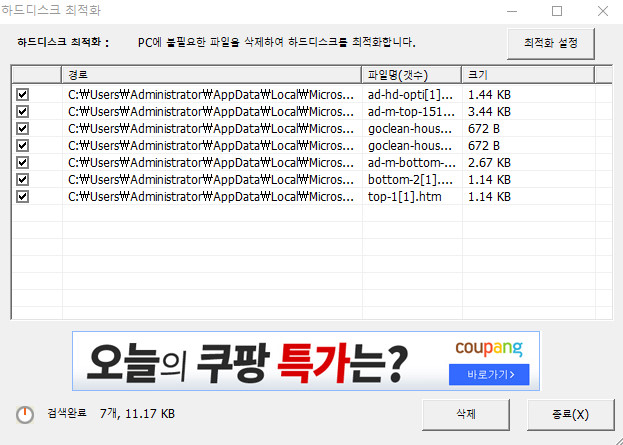Select file name ad-hd-opti[1]...
The image size is (623, 445).
(410, 95)
